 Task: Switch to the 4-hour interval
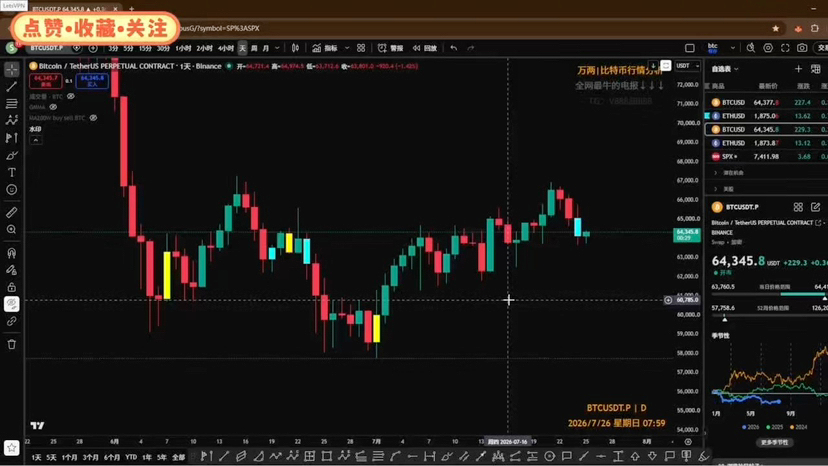point(225,48)
